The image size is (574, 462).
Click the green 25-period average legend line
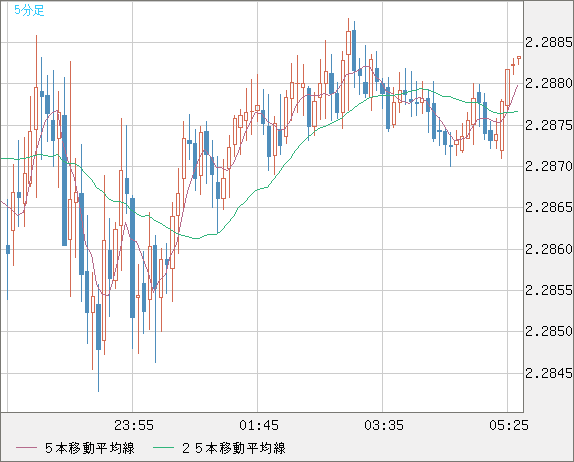(163, 448)
